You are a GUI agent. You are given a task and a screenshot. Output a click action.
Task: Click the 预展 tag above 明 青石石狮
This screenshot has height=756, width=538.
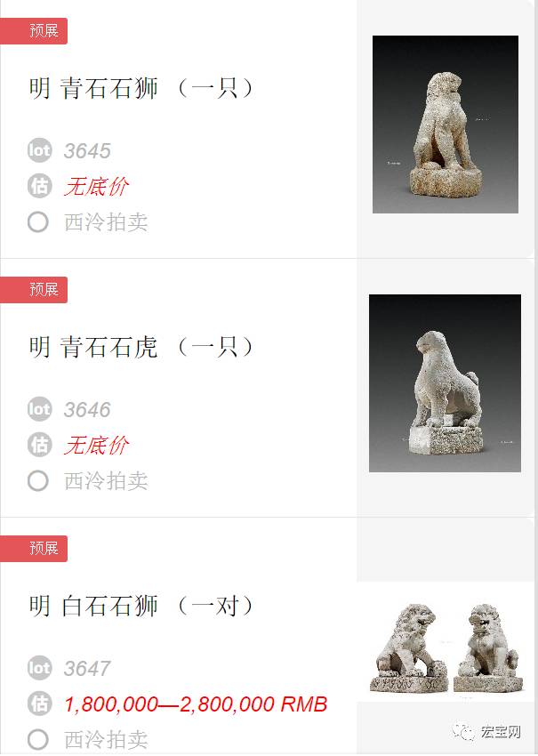34,31
